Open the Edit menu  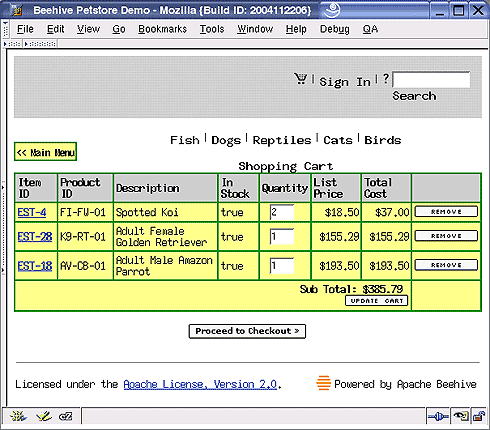coord(55,29)
